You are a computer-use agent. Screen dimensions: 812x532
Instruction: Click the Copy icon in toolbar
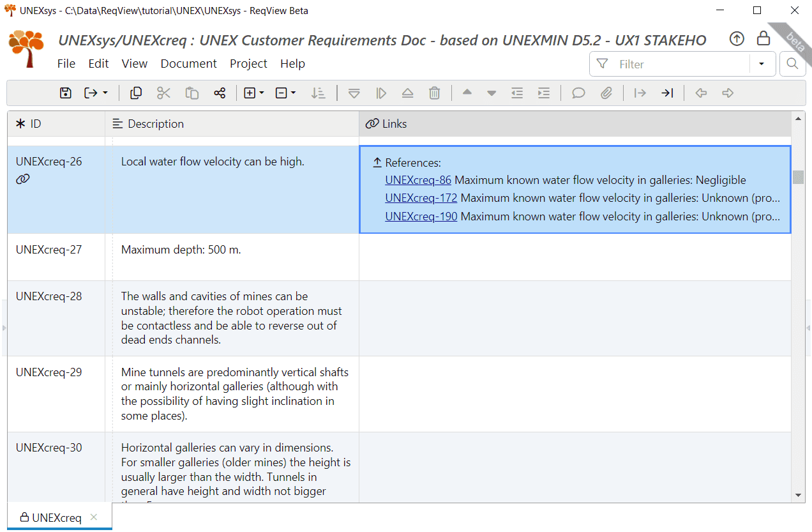[136, 93]
